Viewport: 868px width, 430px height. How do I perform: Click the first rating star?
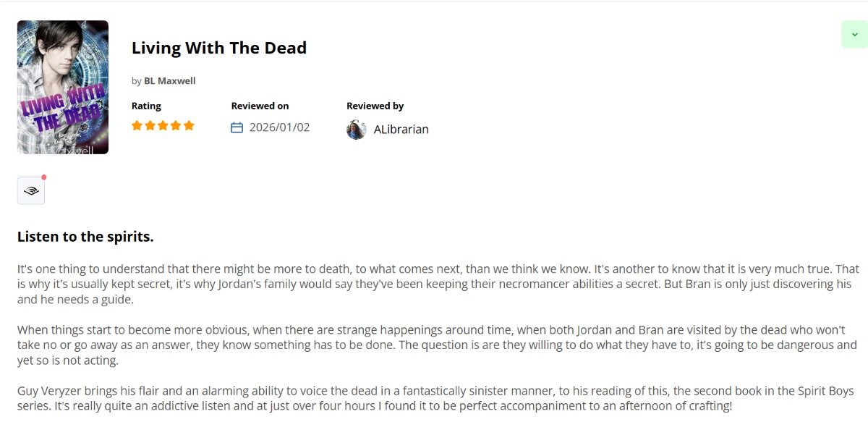click(137, 126)
